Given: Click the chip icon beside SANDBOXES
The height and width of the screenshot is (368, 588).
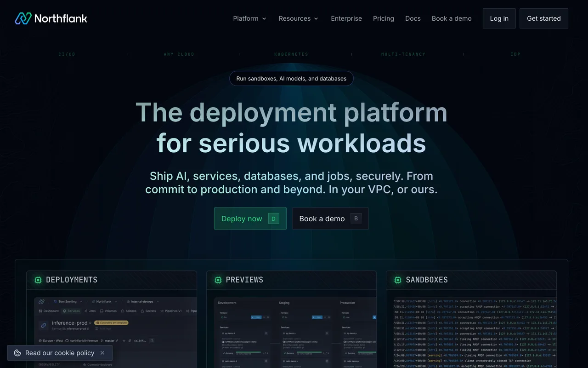Looking at the screenshot, I should [398, 280].
